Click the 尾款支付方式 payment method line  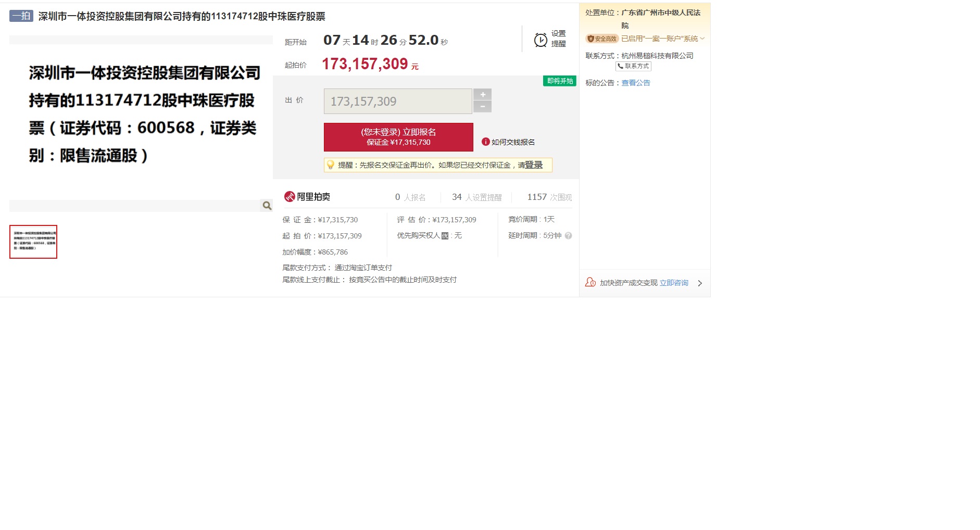[x=337, y=268]
